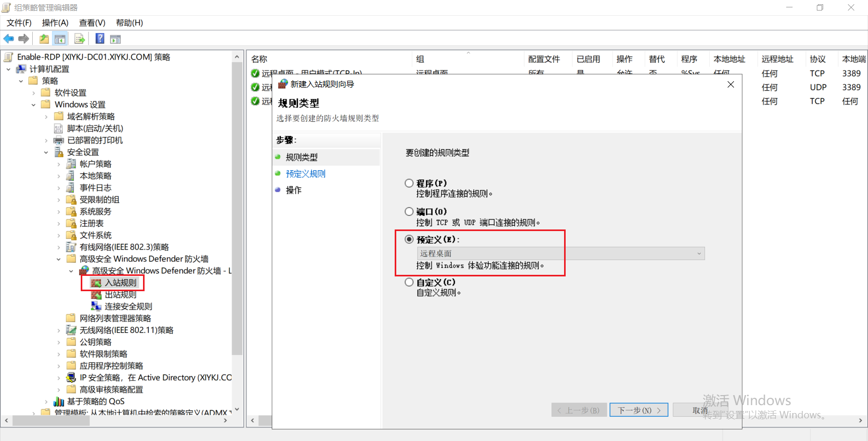Select the 应用程序控制策略 tree item
This screenshot has height=441, width=868.
coord(111,366)
